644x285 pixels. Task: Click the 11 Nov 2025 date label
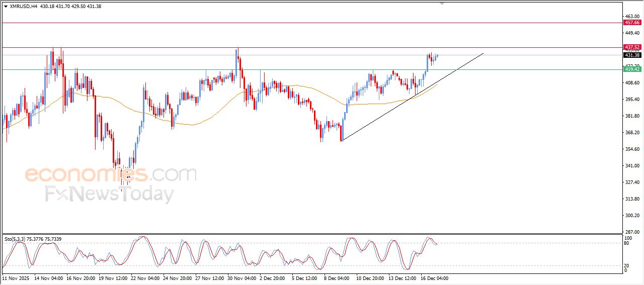pos(17,278)
